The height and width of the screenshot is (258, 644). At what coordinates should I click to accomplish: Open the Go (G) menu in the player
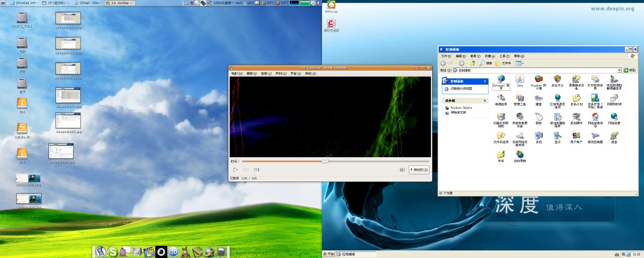click(281, 74)
